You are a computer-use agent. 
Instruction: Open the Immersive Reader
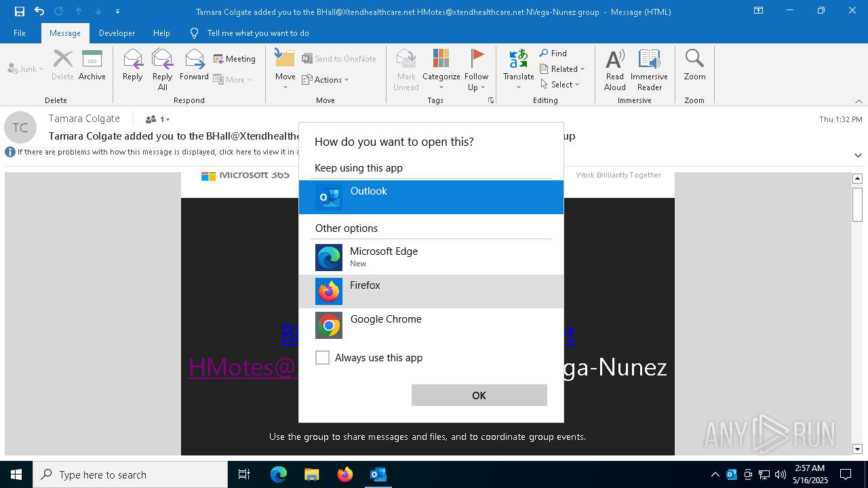649,69
